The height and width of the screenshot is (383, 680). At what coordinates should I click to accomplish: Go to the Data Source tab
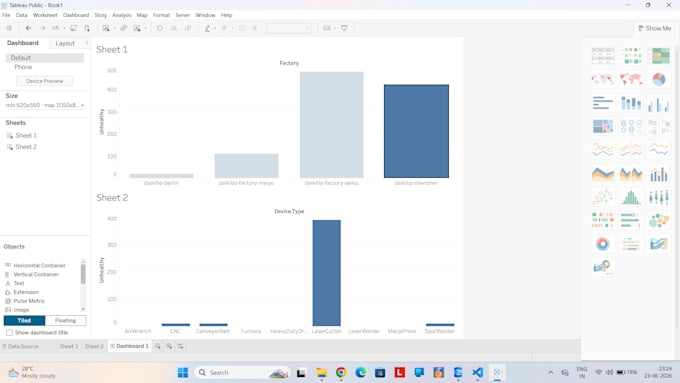[21, 346]
